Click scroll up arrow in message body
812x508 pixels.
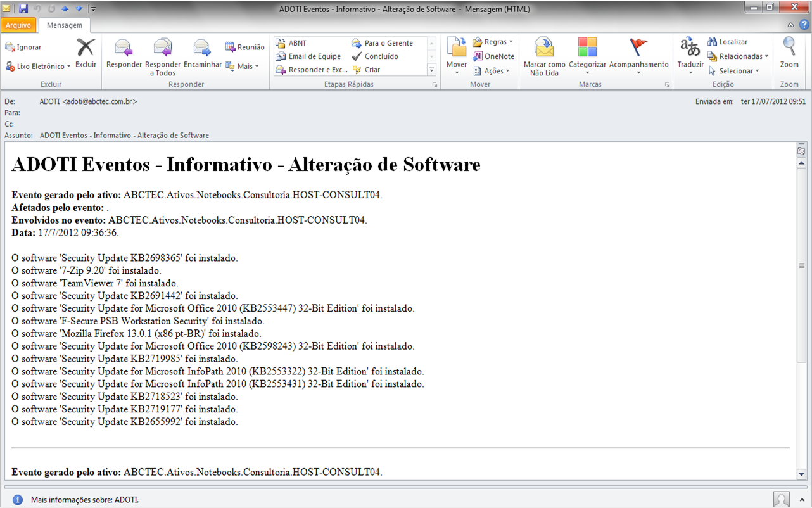(x=801, y=163)
